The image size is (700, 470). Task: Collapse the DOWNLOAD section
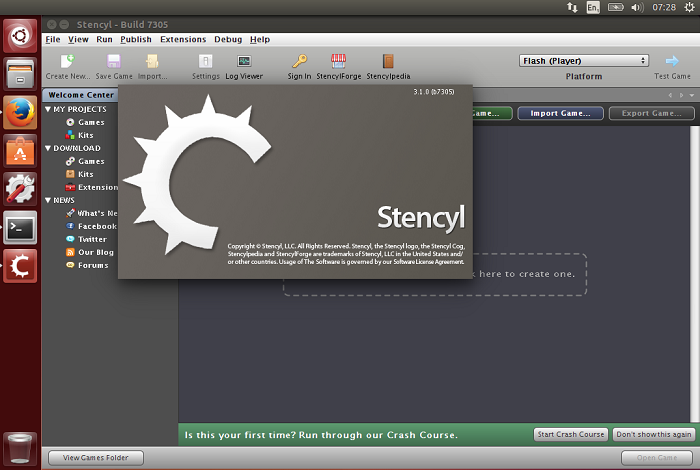48,148
